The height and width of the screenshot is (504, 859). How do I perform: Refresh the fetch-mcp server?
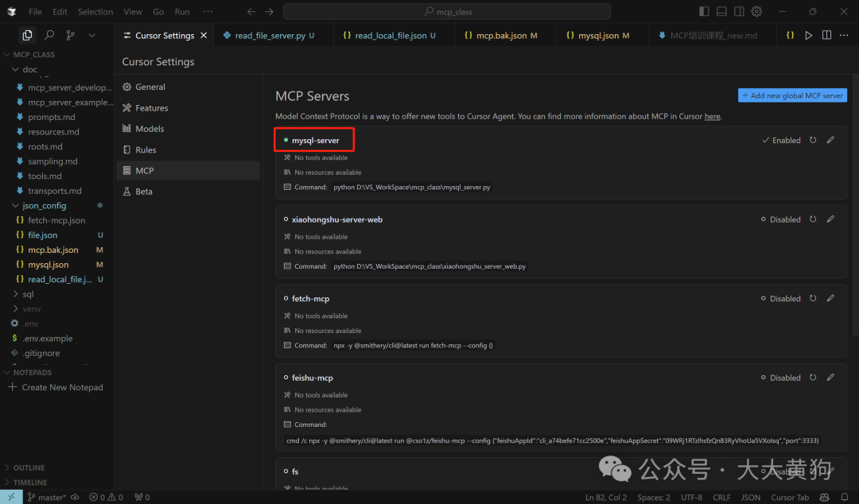tap(813, 299)
